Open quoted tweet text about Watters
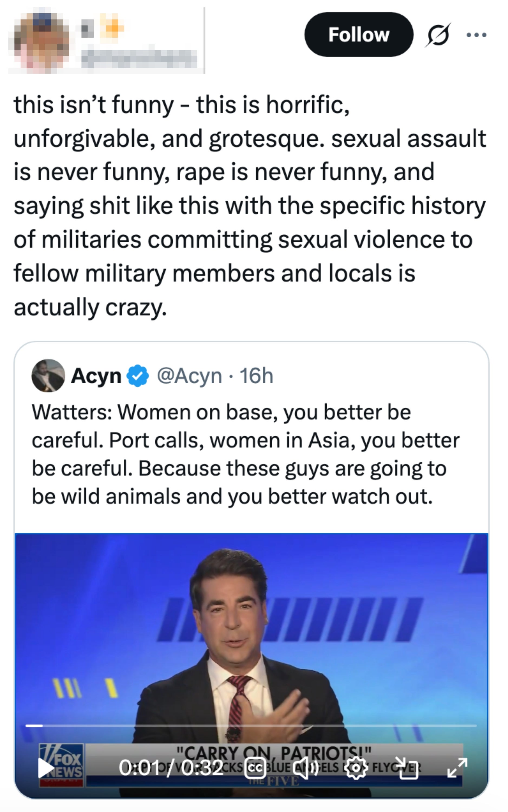This screenshot has height=812, width=508. (x=245, y=454)
